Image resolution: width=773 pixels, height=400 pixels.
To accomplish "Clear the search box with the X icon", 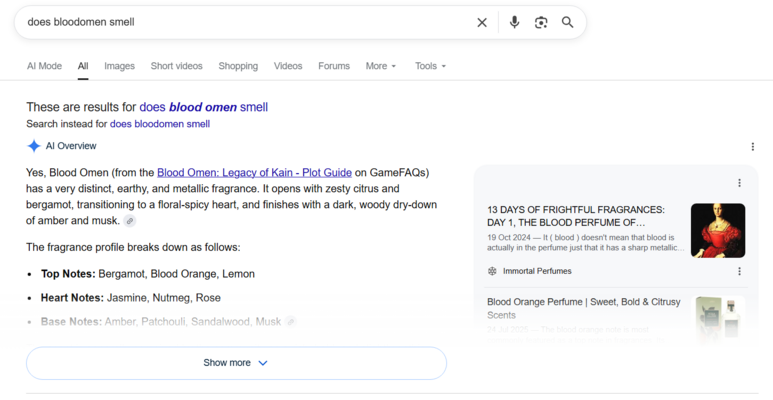I will pyautogui.click(x=482, y=23).
